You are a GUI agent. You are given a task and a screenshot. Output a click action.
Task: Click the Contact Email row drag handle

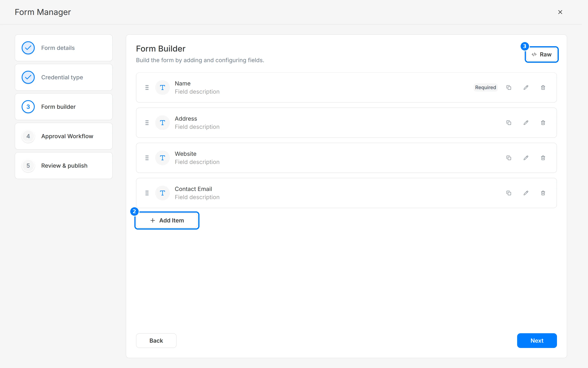147,193
